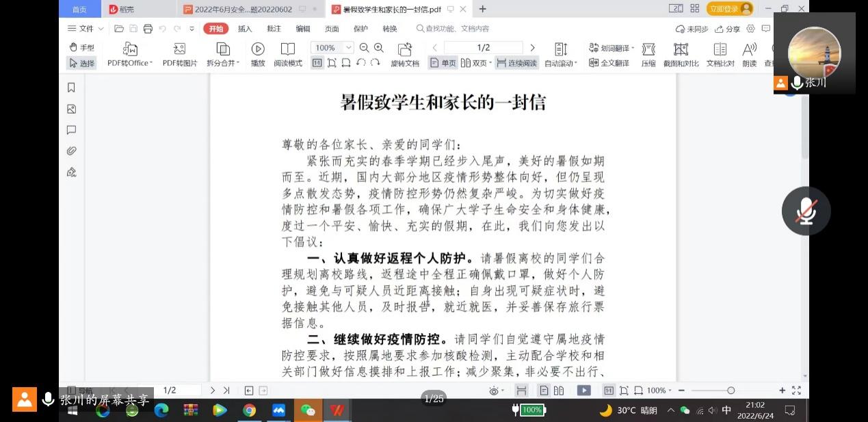868x422 pixels.
Task: Expand the 100% zoom level dropdown
Action: coord(348,48)
